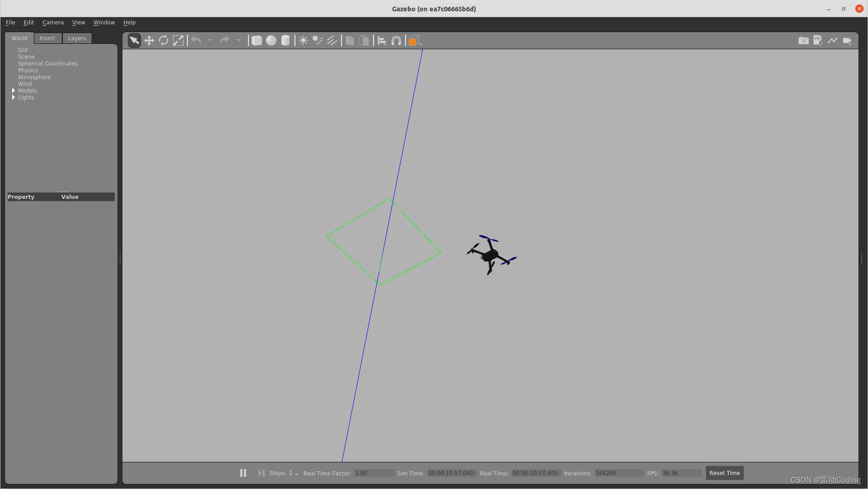
Task: Expand the Models tree item
Action: [14, 90]
